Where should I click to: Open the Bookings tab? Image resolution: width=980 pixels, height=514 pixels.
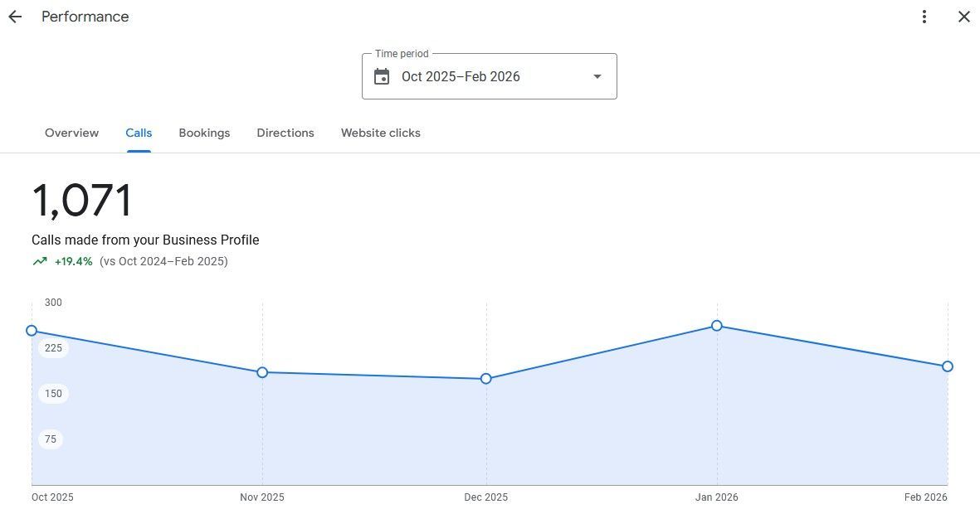(204, 133)
